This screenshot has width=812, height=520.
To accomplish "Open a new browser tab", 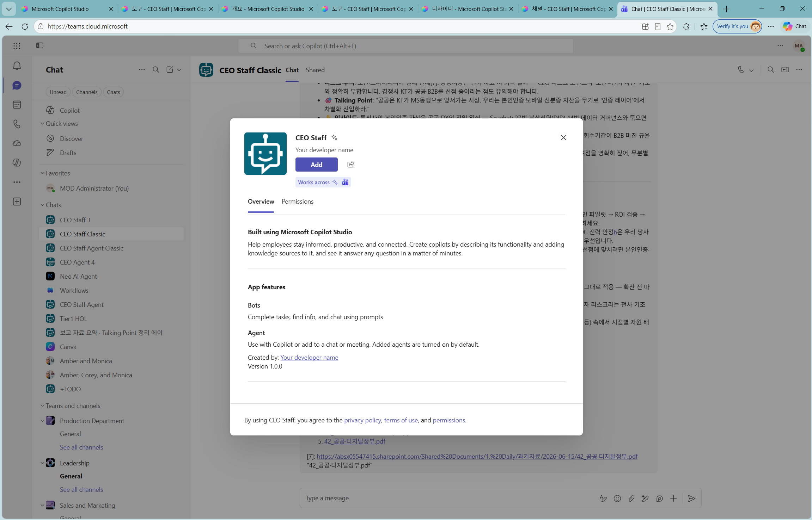I will tap(726, 9).
